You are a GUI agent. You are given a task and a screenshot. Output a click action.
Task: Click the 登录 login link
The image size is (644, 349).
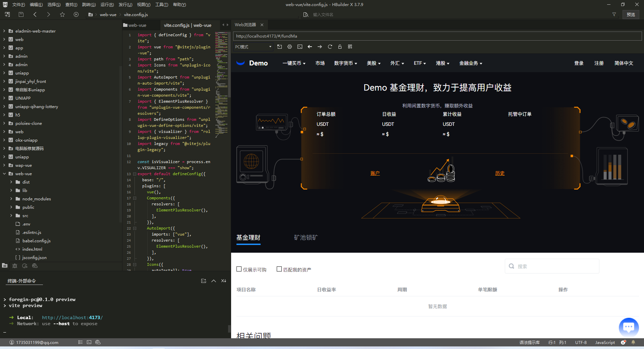pyautogui.click(x=579, y=63)
